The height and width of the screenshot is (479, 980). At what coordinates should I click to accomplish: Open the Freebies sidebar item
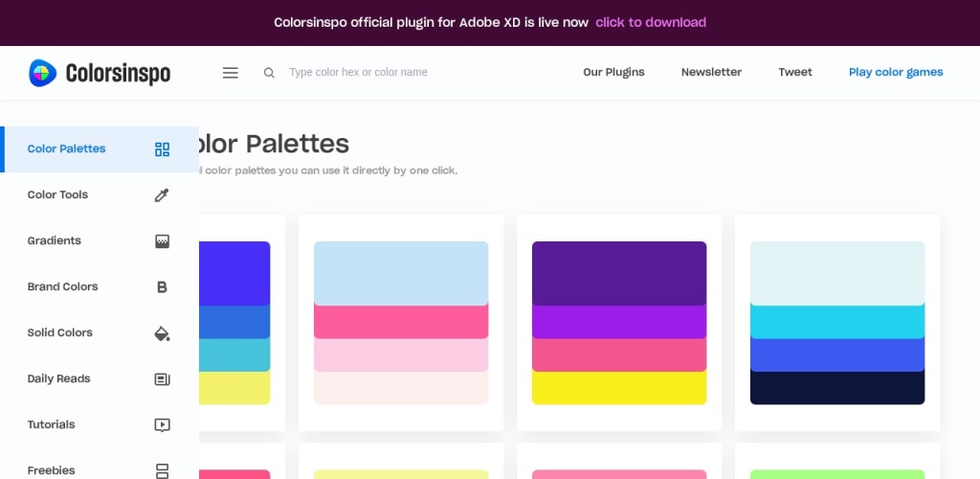coord(52,470)
